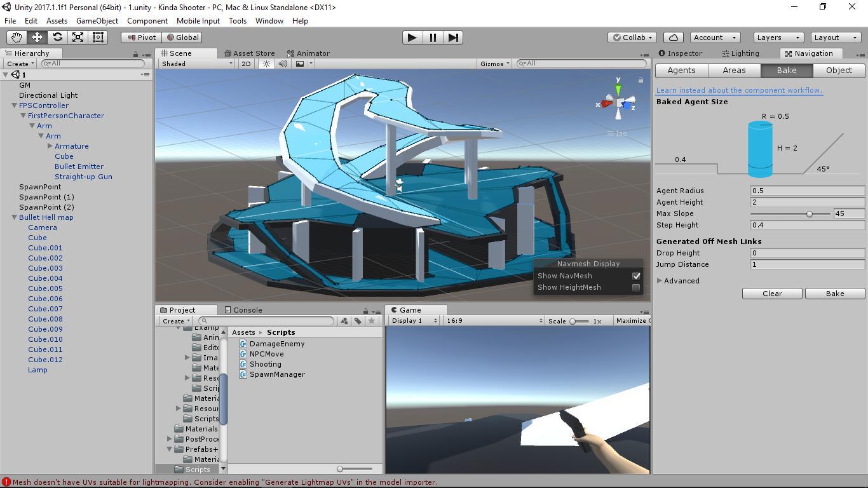Screen dimensions: 868x488
Task: Select the Rotate tool
Action: [57, 37]
